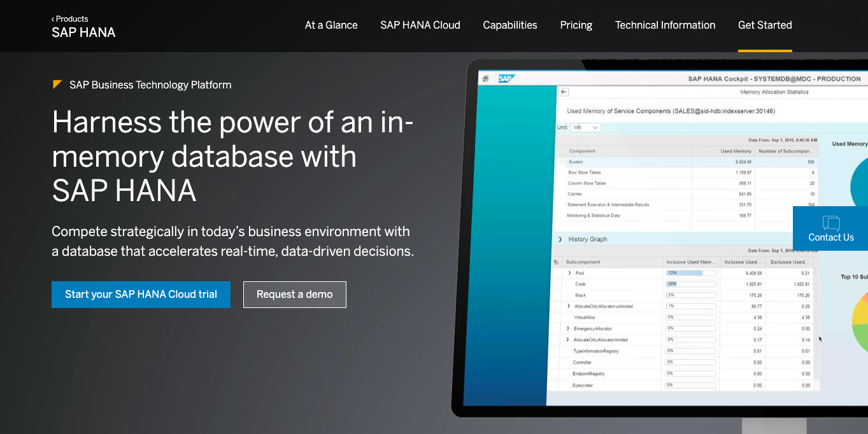Open the Contact Us chat panel

coord(830,228)
